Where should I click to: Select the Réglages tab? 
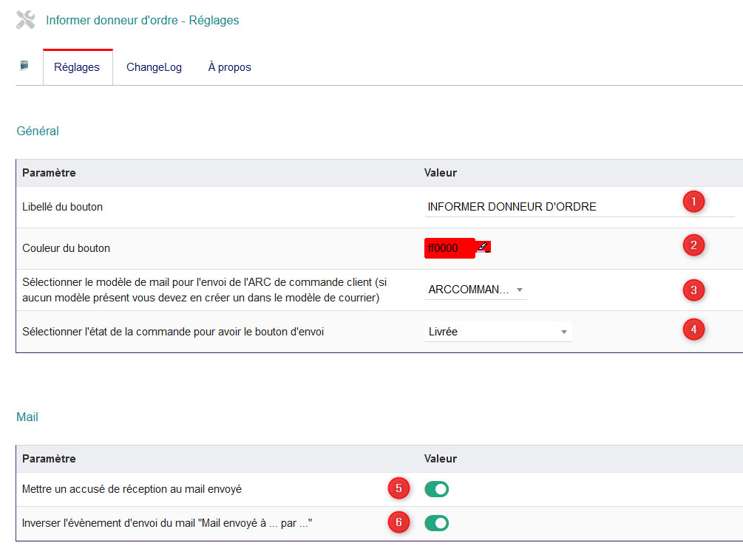77,67
